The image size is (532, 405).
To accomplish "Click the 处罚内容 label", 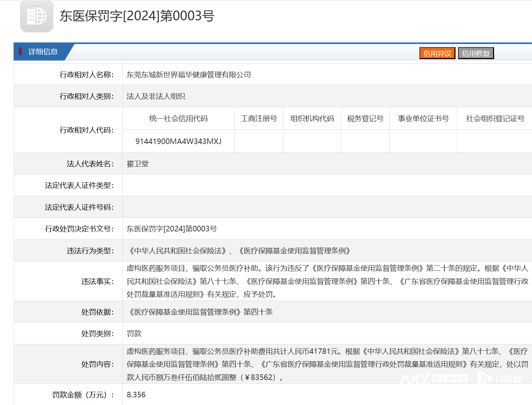I will pos(97,364).
